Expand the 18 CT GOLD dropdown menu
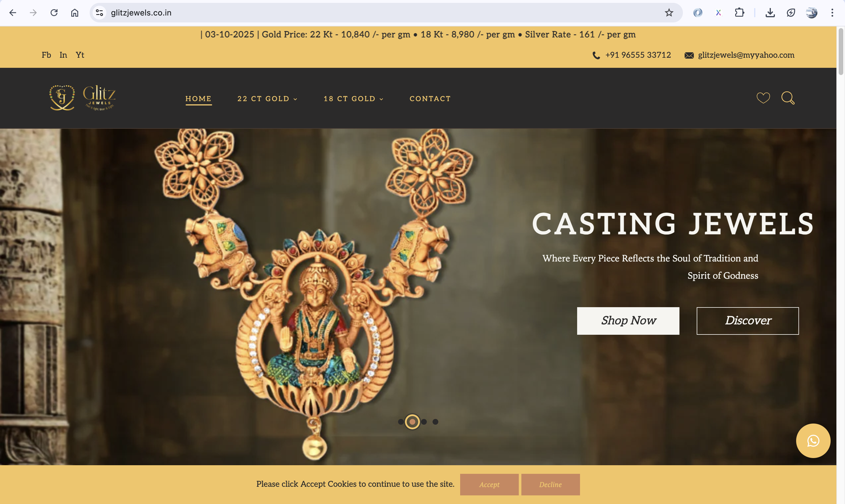The width and height of the screenshot is (845, 504). (353, 99)
